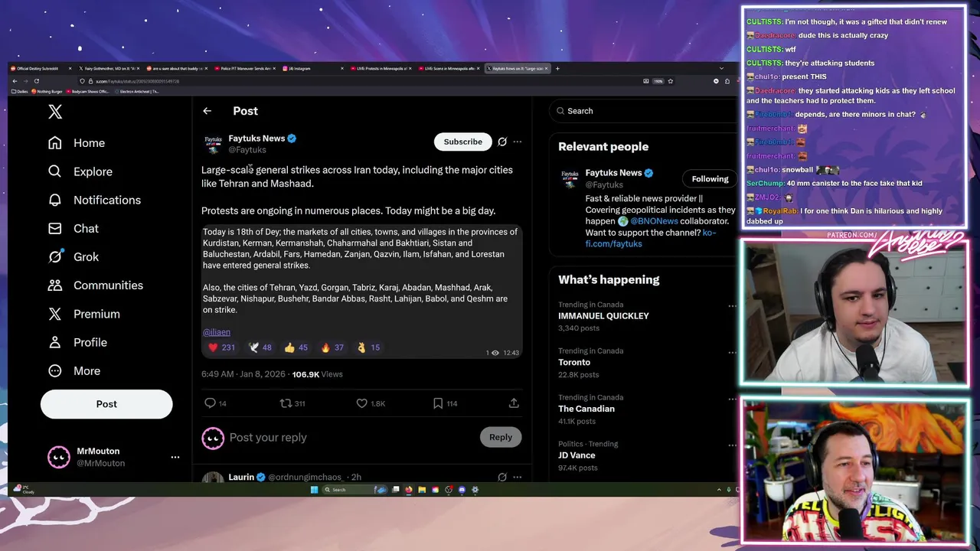Open Firefox from the taskbar
The height and width of the screenshot is (551, 980).
point(409,490)
